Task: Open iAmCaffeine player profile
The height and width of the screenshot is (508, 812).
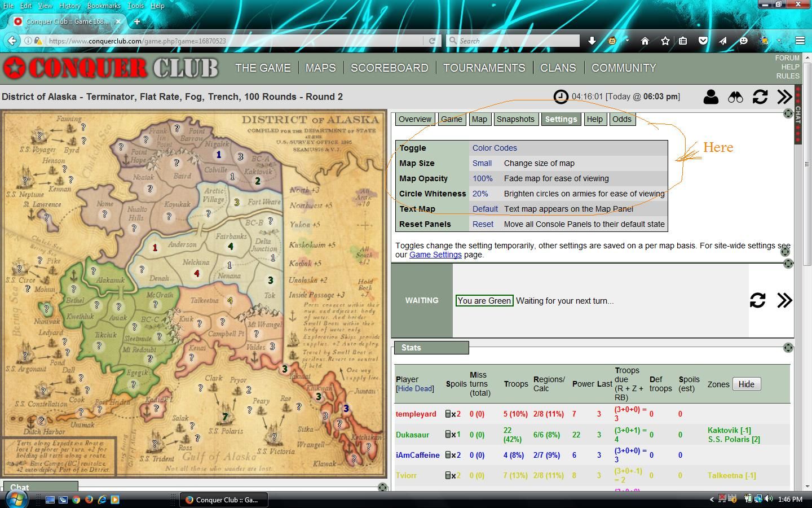Action: (418, 455)
